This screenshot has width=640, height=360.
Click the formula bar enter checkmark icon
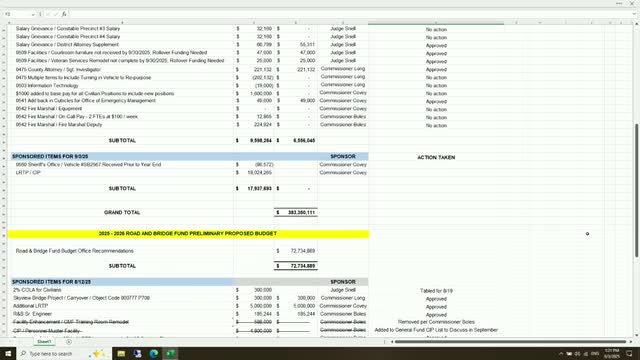coord(56,14)
